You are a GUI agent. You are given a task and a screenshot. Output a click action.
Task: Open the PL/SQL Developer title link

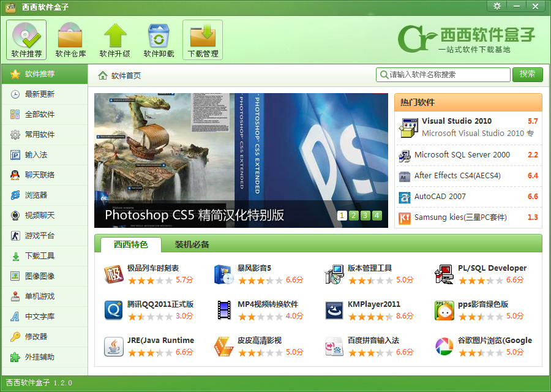492,268
